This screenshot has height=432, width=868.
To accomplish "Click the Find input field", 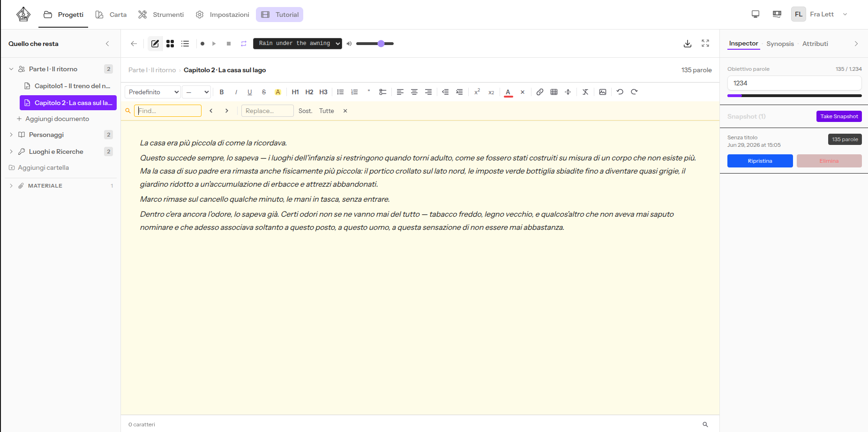I will 168,111.
